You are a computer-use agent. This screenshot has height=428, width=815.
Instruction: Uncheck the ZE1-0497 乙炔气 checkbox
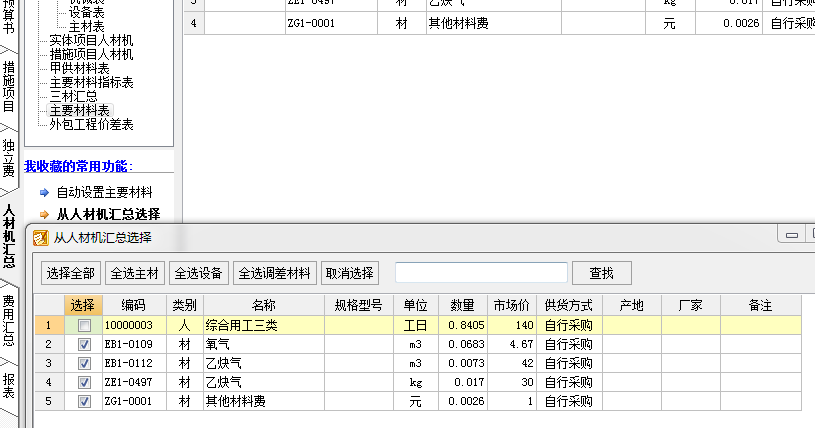[x=84, y=382]
